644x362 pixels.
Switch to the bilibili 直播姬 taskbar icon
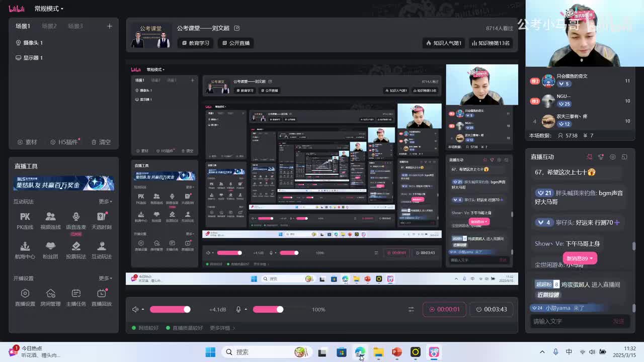coord(434,352)
